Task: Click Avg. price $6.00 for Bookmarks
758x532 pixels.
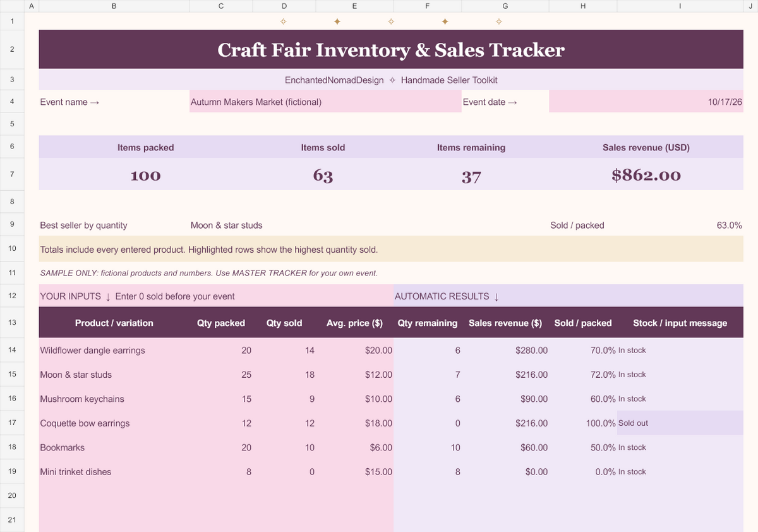Action: coord(354,447)
